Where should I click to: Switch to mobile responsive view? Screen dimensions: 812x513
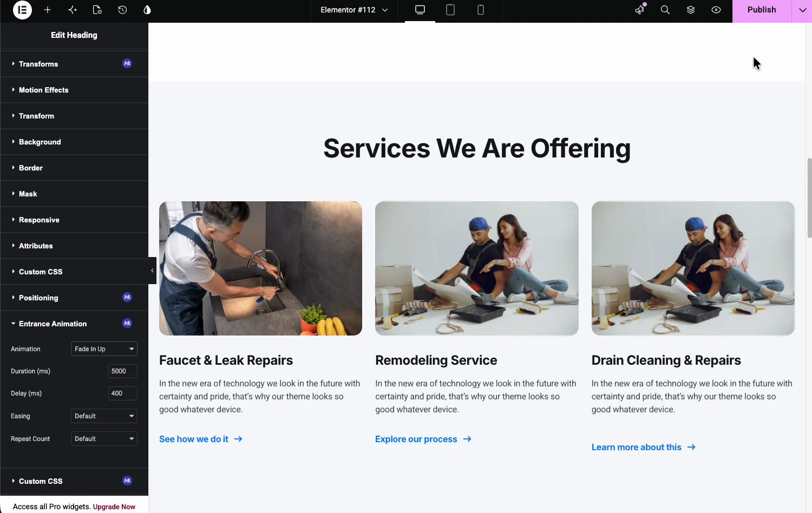(480, 10)
